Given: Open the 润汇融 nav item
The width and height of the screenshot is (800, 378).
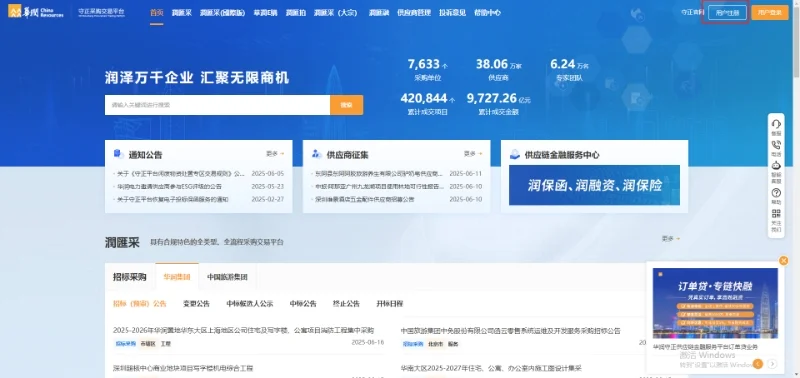Looking at the screenshot, I should tap(379, 13).
